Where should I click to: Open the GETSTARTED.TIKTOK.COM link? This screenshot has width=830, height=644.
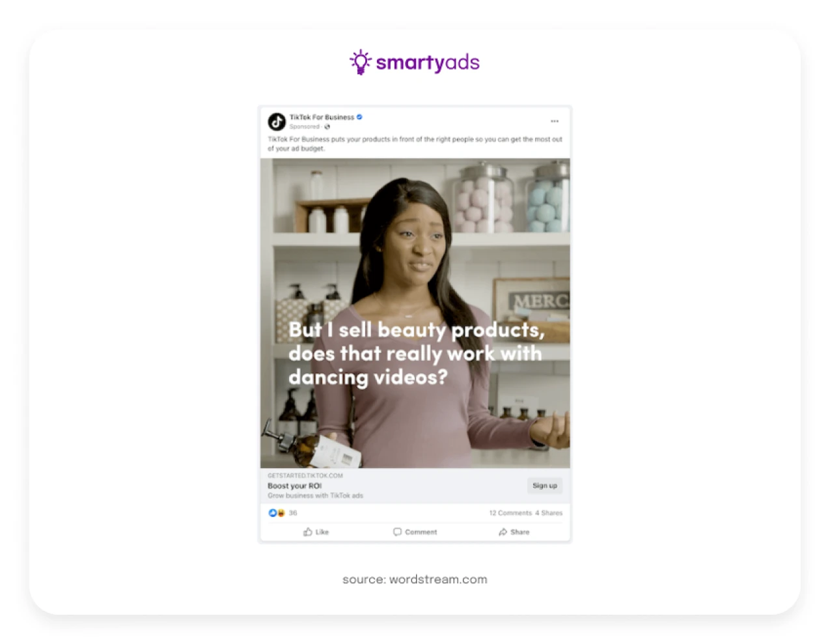point(305,475)
